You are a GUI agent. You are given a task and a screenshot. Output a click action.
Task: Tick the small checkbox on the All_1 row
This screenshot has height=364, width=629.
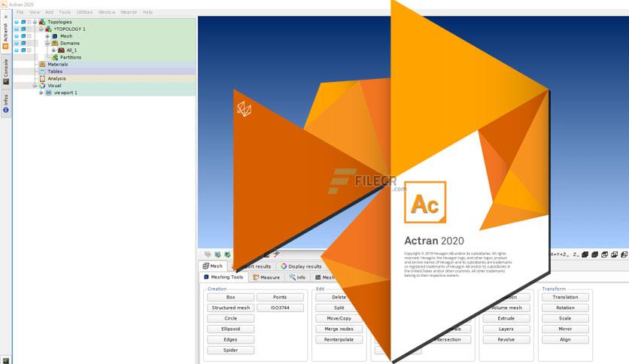[29, 50]
